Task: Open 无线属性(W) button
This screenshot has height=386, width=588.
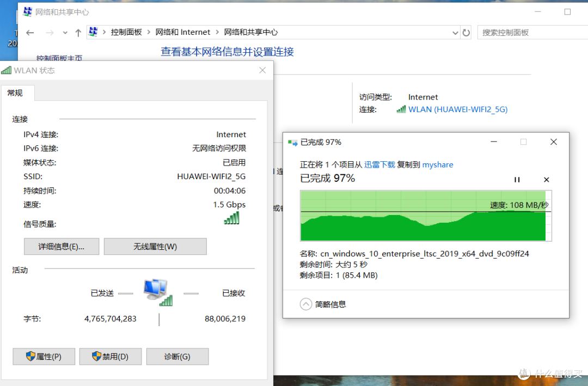Action: coord(155,247)
